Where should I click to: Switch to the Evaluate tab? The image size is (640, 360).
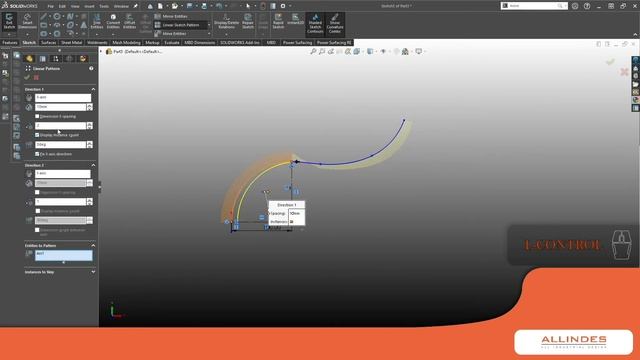point(172,42)
